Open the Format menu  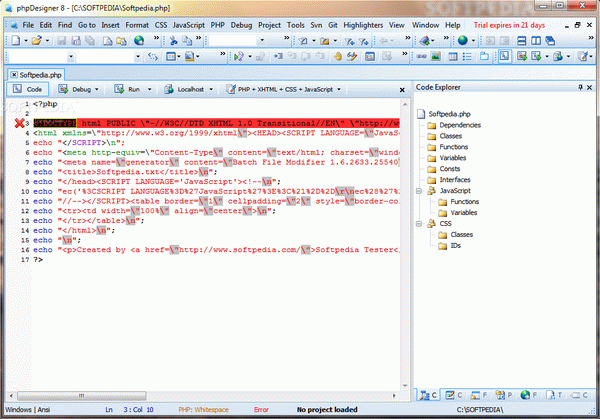[x=137, y=25]
